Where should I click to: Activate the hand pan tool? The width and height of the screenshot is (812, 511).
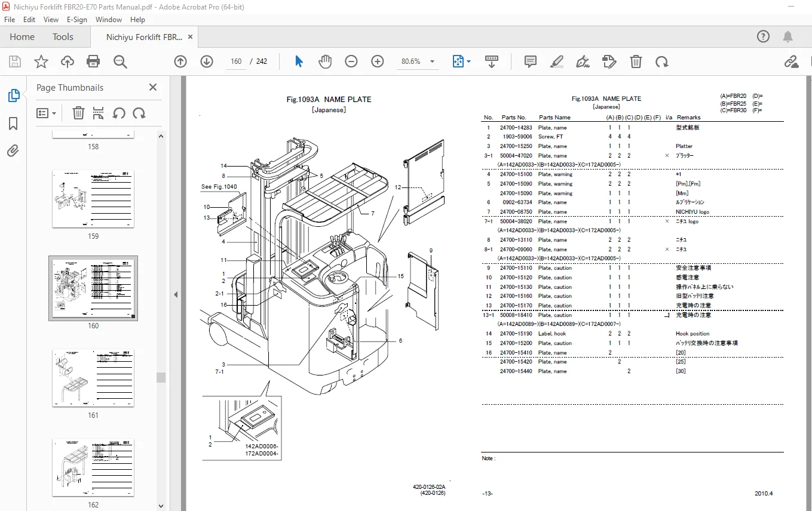pos(325,61)
